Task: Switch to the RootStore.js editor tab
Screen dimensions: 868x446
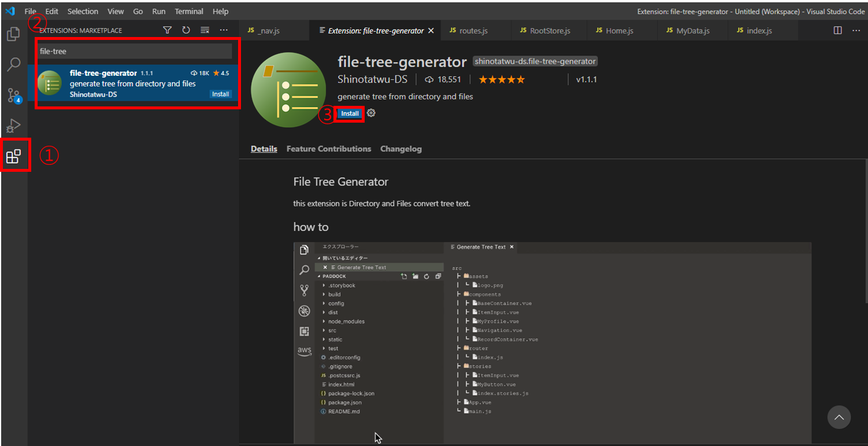Action: tap(549, 31)
